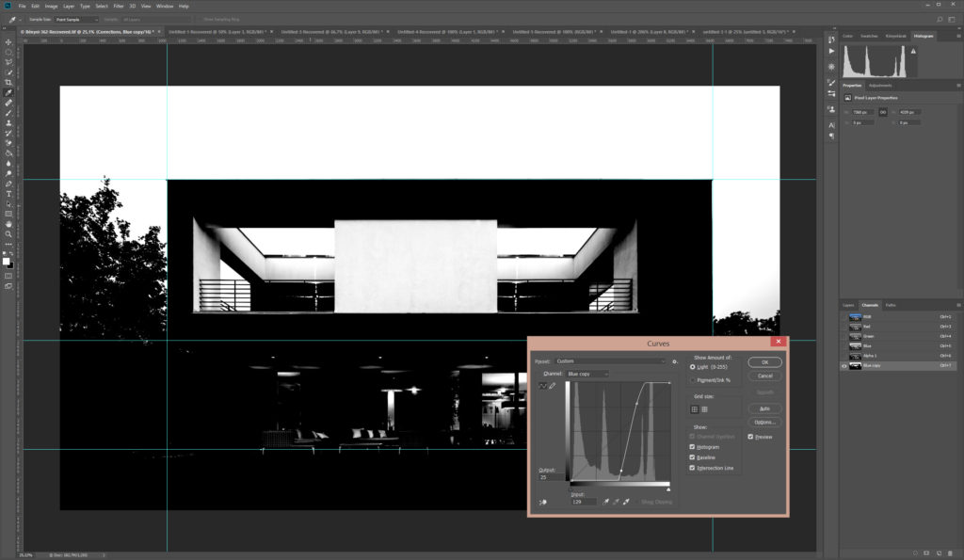964x560 pixels.
Task: Click the Input value field
Action: pos(583,502)
